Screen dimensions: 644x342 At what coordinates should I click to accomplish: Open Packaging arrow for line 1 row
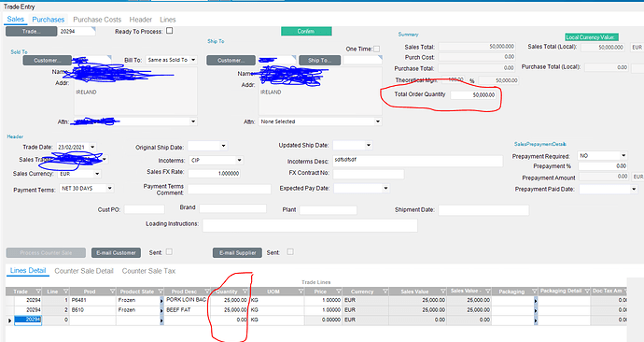535,301
